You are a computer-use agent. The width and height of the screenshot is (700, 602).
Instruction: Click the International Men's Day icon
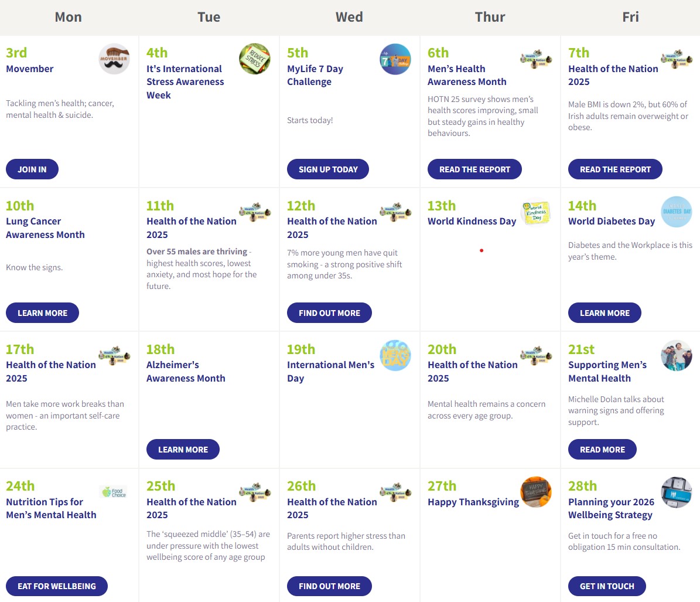(395, 355)
